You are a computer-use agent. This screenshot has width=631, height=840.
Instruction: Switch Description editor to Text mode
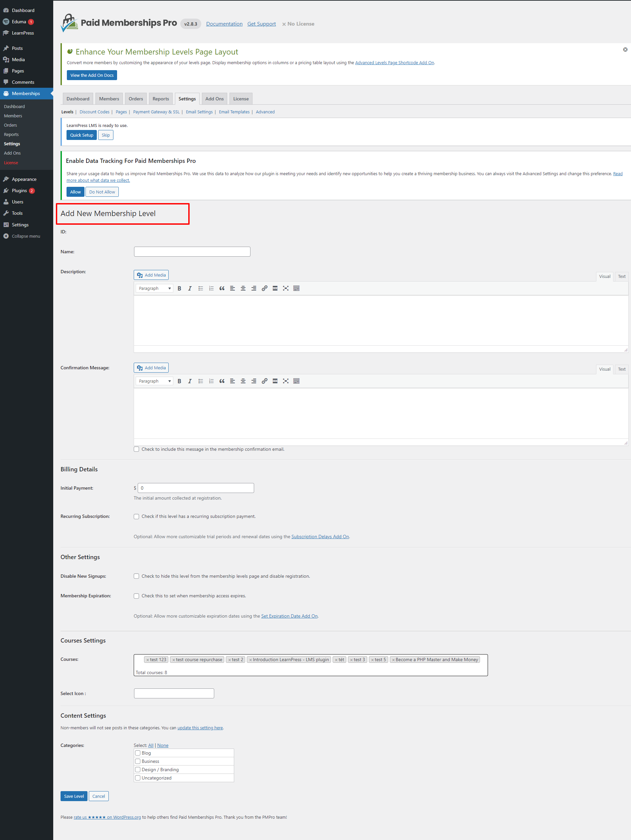[621, 277]
